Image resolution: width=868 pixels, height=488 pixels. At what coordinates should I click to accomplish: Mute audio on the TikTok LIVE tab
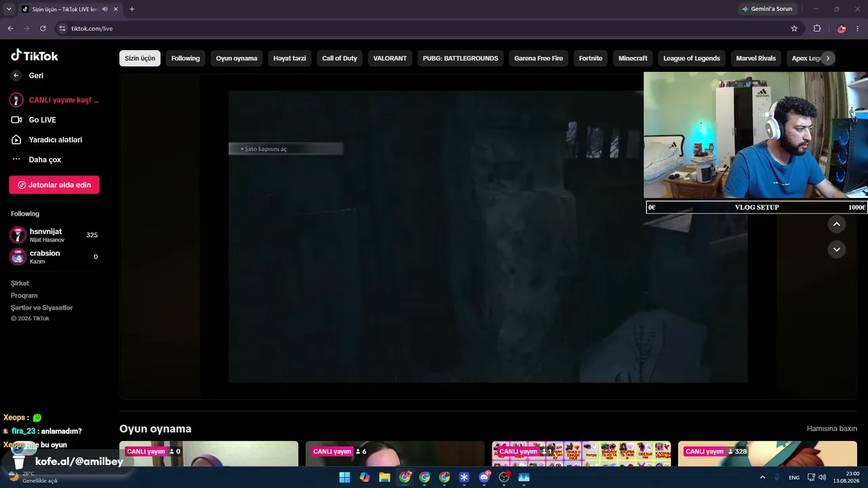click(x=104, y=9)
